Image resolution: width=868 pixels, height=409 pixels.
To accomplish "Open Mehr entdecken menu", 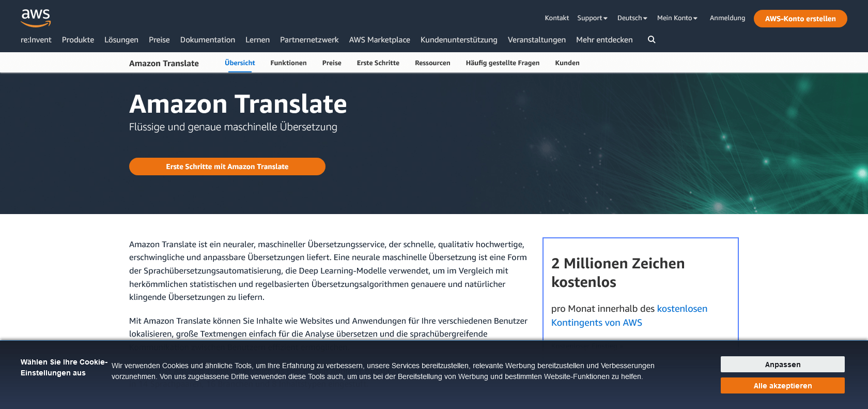I will tap(605, 40).
